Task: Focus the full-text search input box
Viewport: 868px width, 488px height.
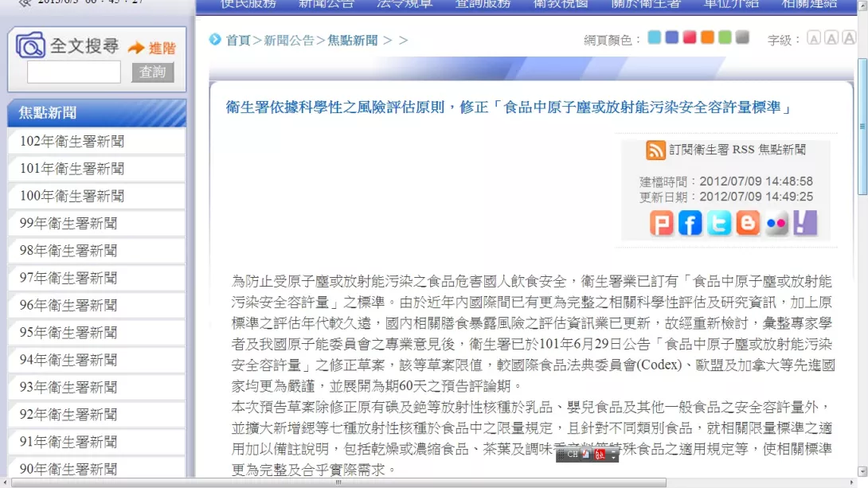Action: pyautogui.click(x=73, y=72)
